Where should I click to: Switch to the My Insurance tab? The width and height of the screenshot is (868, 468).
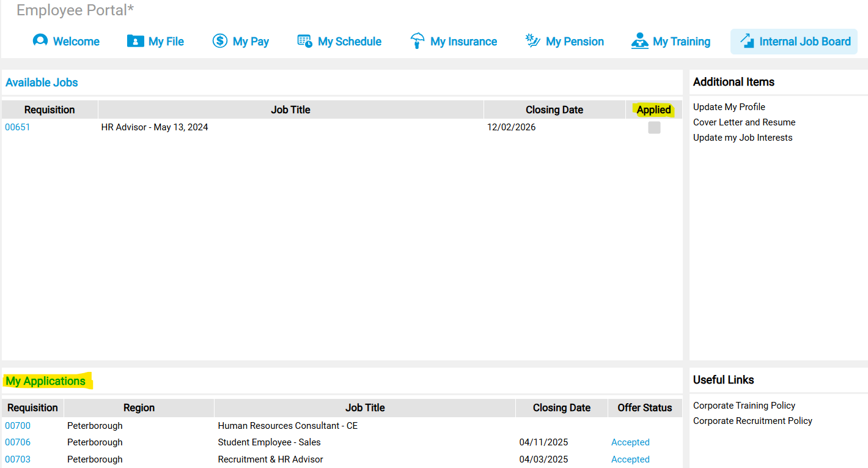point(463,42)
